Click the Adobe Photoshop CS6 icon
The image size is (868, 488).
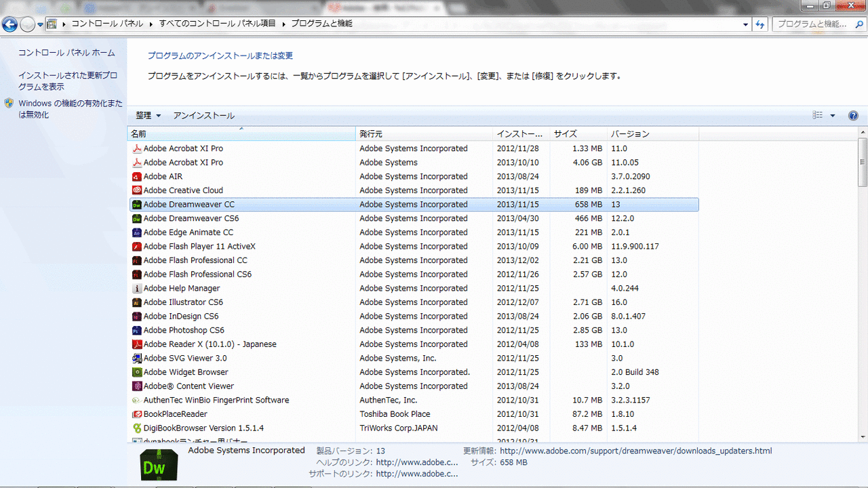pyautogui.click(x=137, y=331)
